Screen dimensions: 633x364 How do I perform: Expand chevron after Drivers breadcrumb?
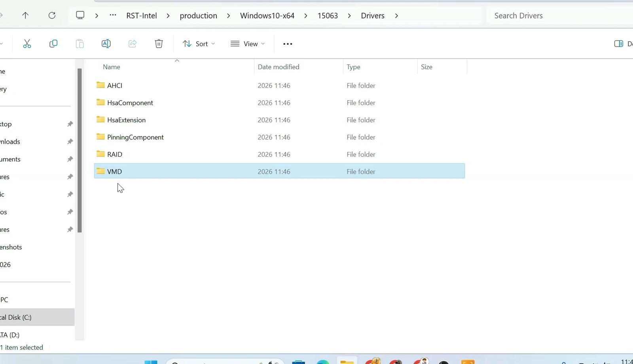click(x=396, y=16)
